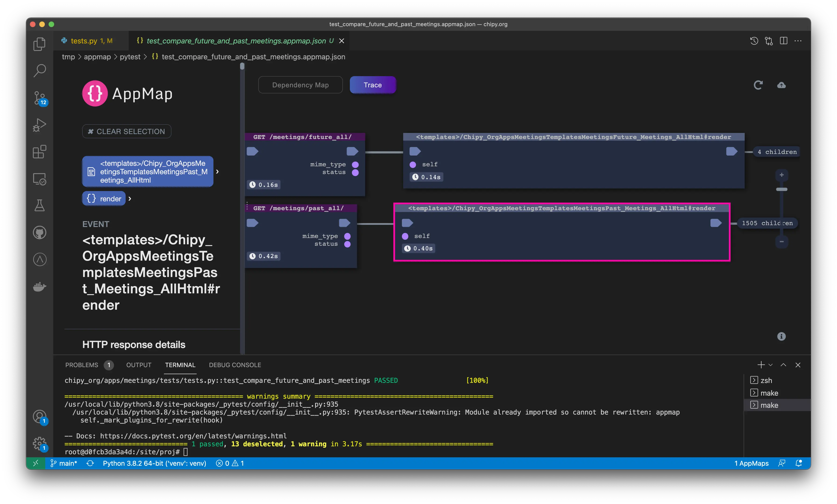Click the appmap breadcrumb folder

point(97,57)
